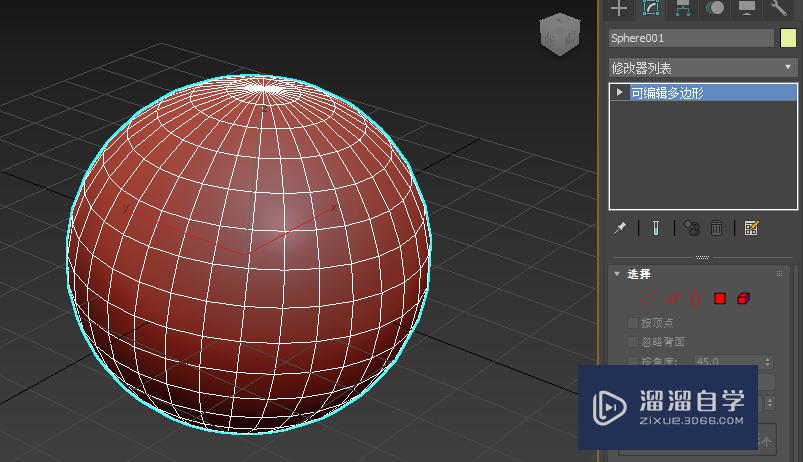
Task: Open the 修改器列表 modifier list dropdown
Action: [702, 68]
